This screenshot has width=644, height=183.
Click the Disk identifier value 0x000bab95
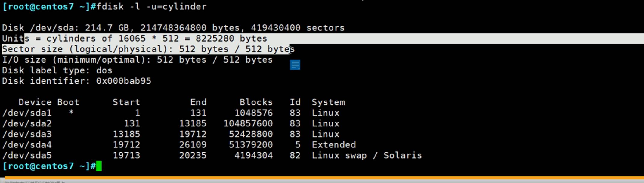point(123,81)
